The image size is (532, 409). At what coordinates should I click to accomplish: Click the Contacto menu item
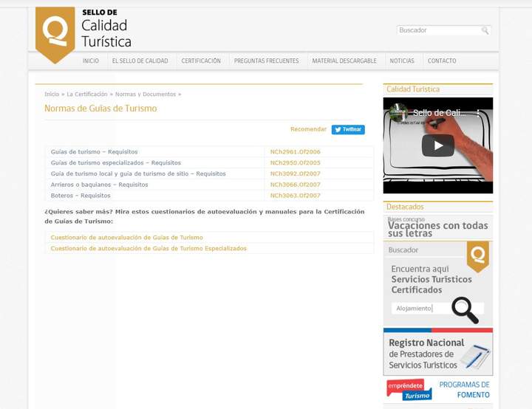(x=442, y=61)
